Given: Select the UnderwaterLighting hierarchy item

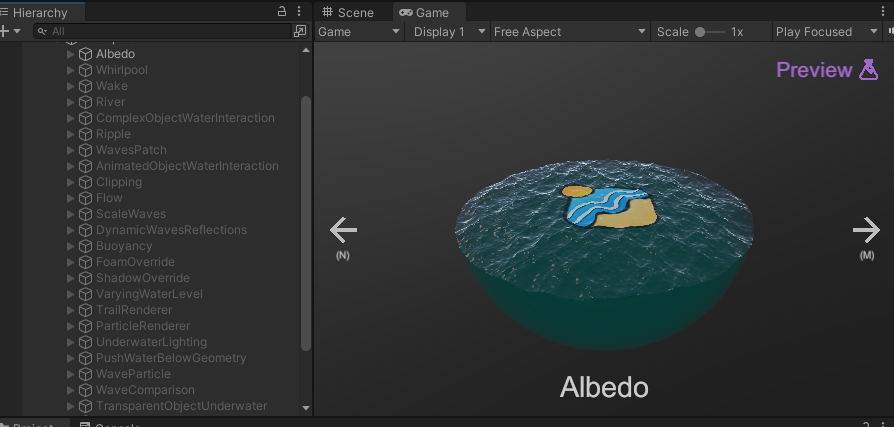Looking at the screenshot, I should coord(151,342).
